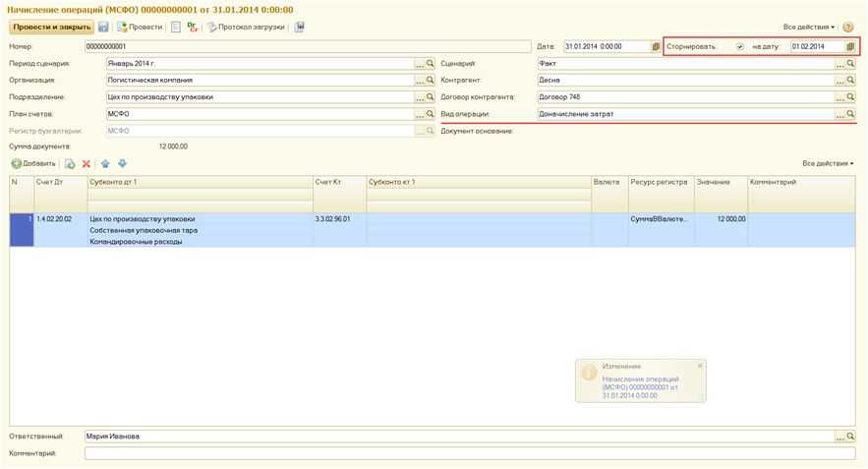The width and height of the screenshot is (868, 469).
Task: Open calendar picker for reversal 'на дату' field
Action: [x=850, y=47]
